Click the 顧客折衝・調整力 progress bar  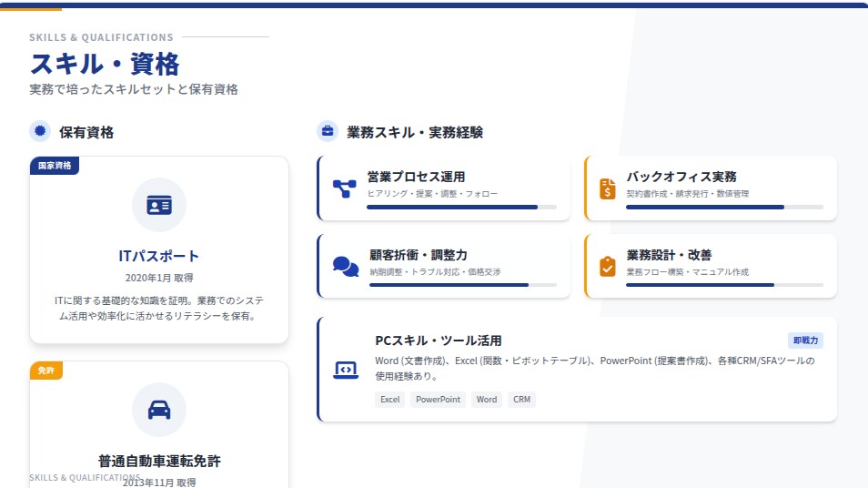coord(463,285)
